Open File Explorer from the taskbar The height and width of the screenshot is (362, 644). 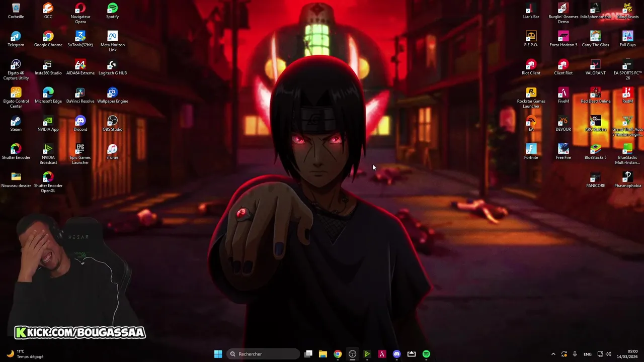tap(323, 354)
